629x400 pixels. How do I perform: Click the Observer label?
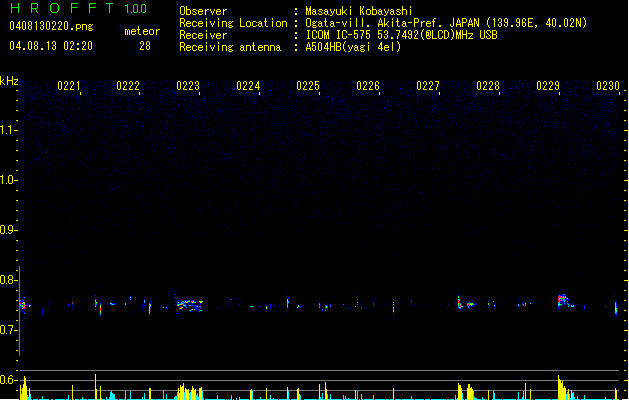click(x=203, y=11)
